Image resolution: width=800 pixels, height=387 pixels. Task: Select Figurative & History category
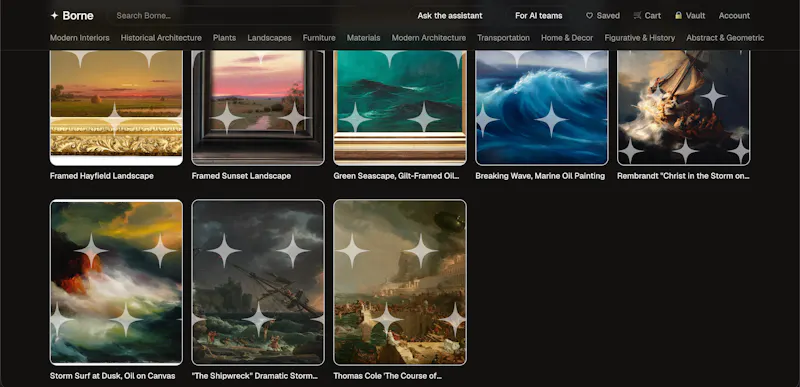coord(640,38)
